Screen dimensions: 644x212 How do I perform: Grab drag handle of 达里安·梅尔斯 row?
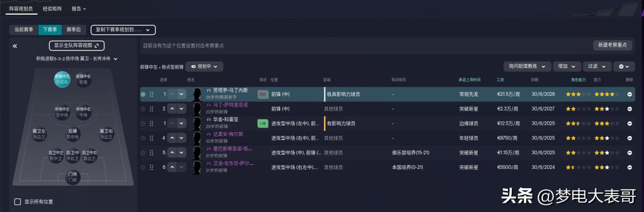[x=151, y=138]
